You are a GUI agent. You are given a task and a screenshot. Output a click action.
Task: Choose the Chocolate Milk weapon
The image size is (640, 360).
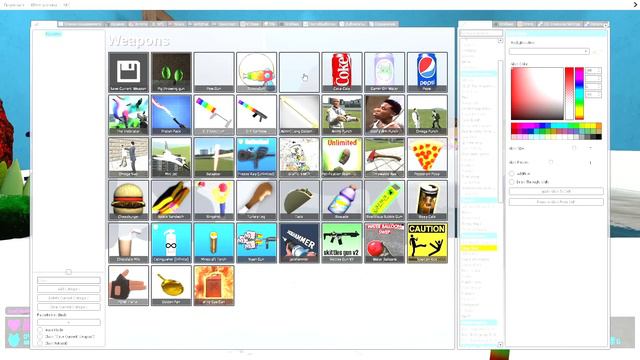click(129, 242)
